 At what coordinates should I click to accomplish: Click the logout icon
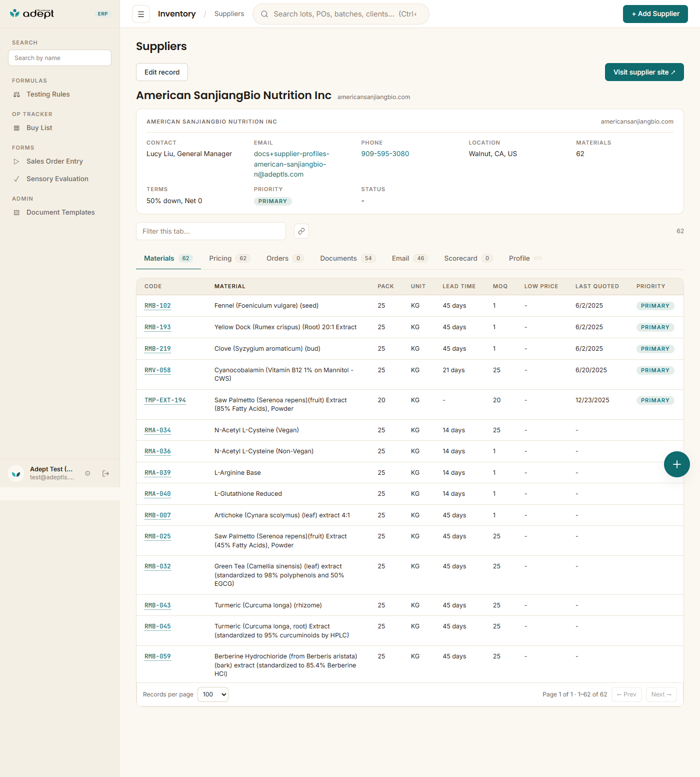point(105,473)
